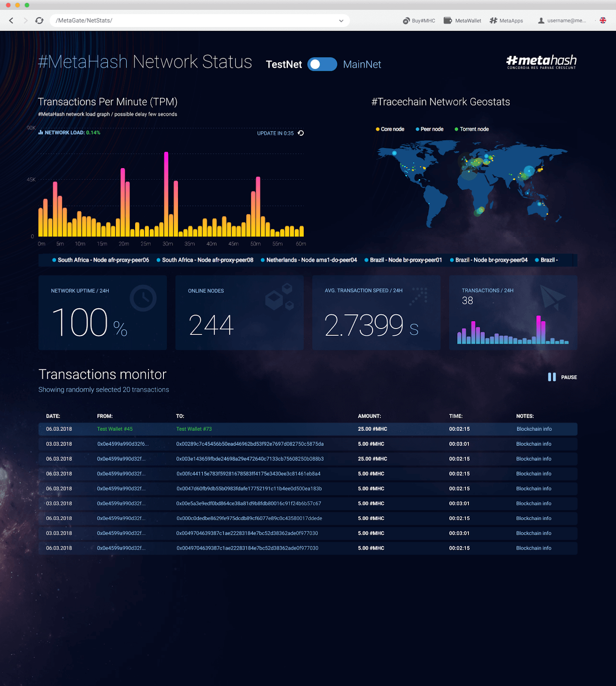Click the page reload icon
616x686 pixels.
39,21
